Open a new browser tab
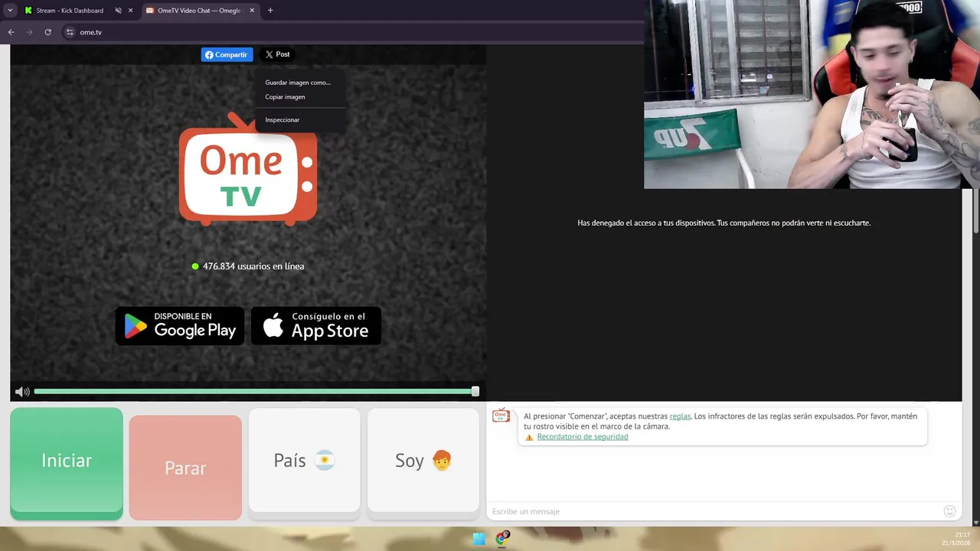The width and height of the screenshot is (980, 551). click(270, 11)
